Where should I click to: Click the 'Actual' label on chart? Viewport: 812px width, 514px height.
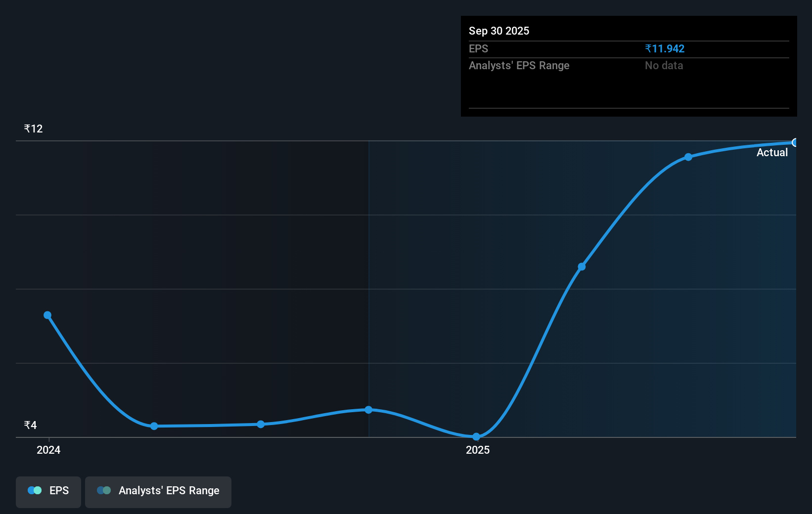pos(772,153)
